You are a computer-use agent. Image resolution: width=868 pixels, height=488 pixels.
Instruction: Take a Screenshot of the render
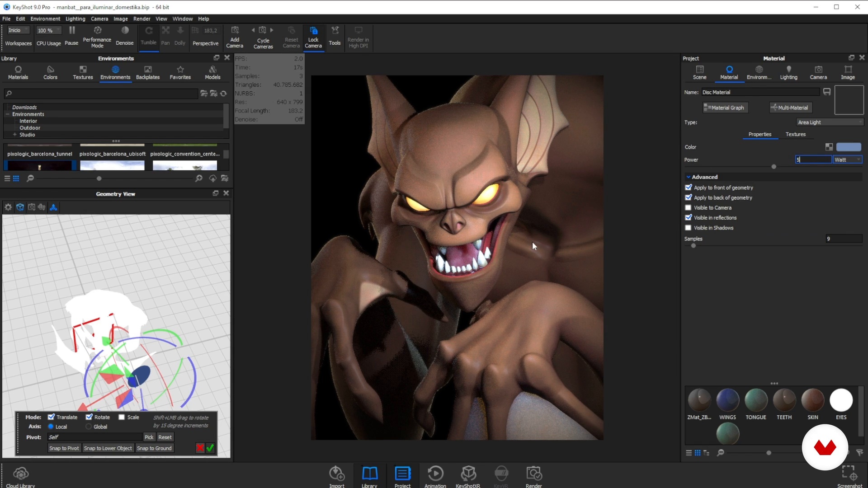pos(849,477)
